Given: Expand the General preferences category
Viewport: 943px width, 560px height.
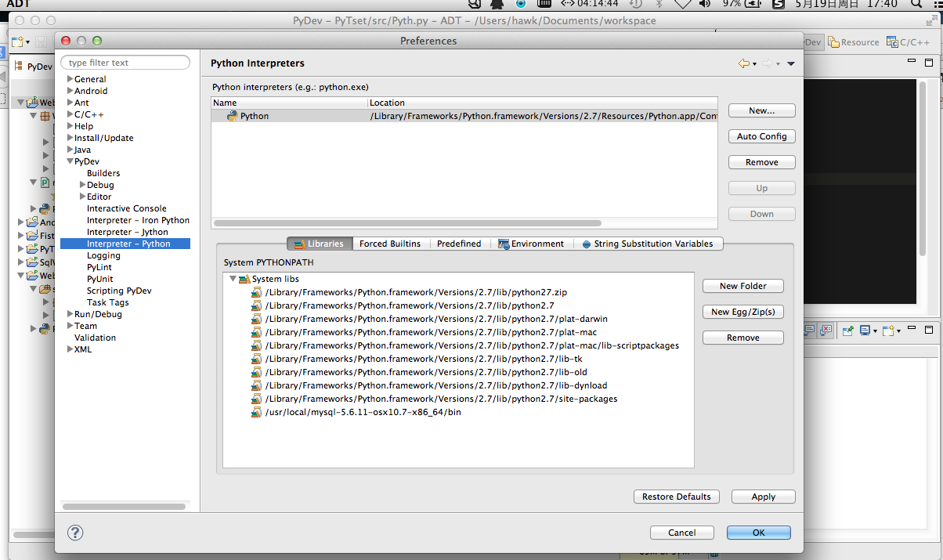Looking at the screenshot, I should pos(70,79).
